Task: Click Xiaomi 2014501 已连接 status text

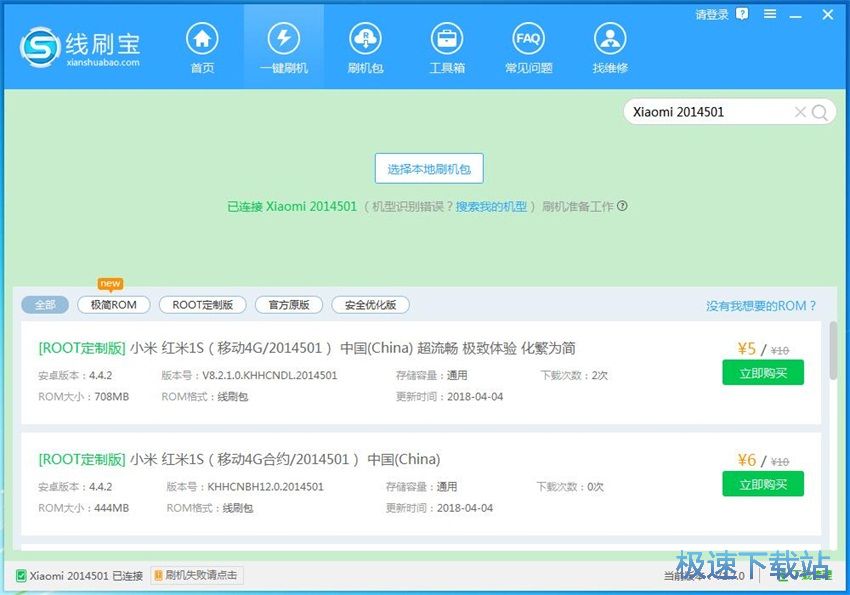Action: pos(86,576)
